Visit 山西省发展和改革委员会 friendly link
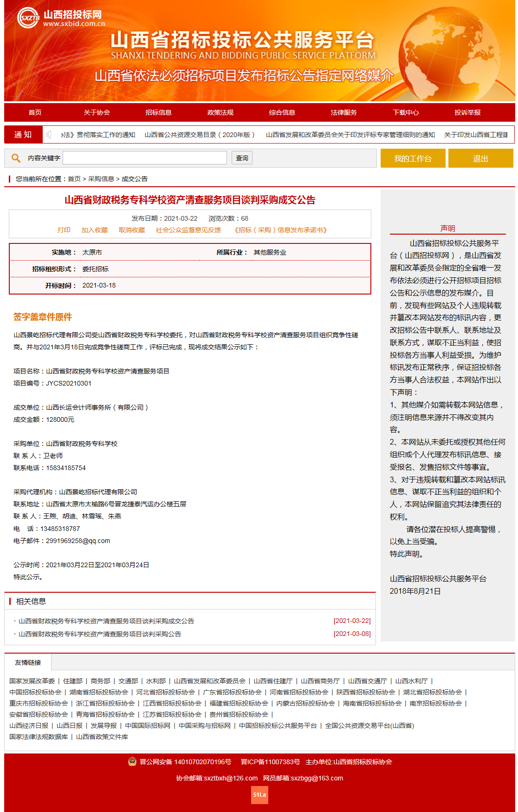The image size is (518, 812). (209, 681)
